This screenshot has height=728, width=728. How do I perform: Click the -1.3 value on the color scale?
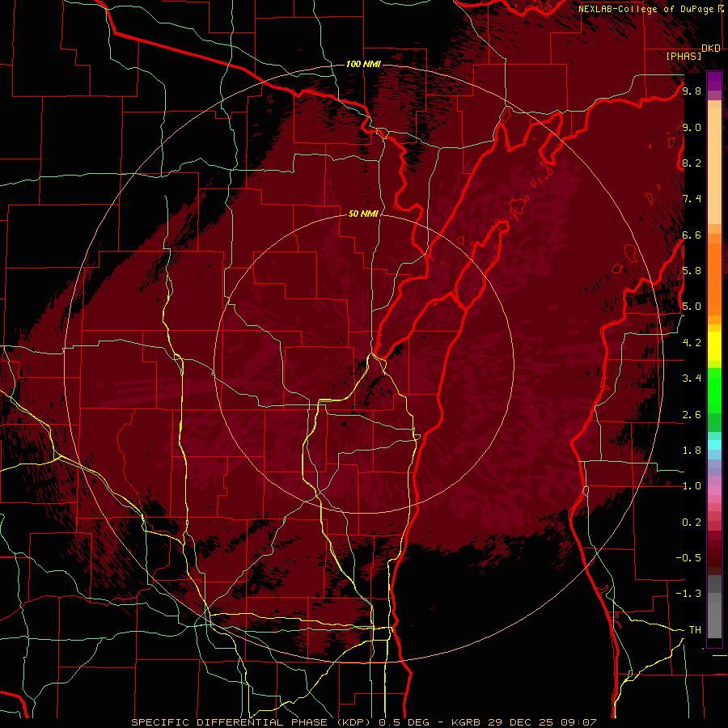coord(688,594)
